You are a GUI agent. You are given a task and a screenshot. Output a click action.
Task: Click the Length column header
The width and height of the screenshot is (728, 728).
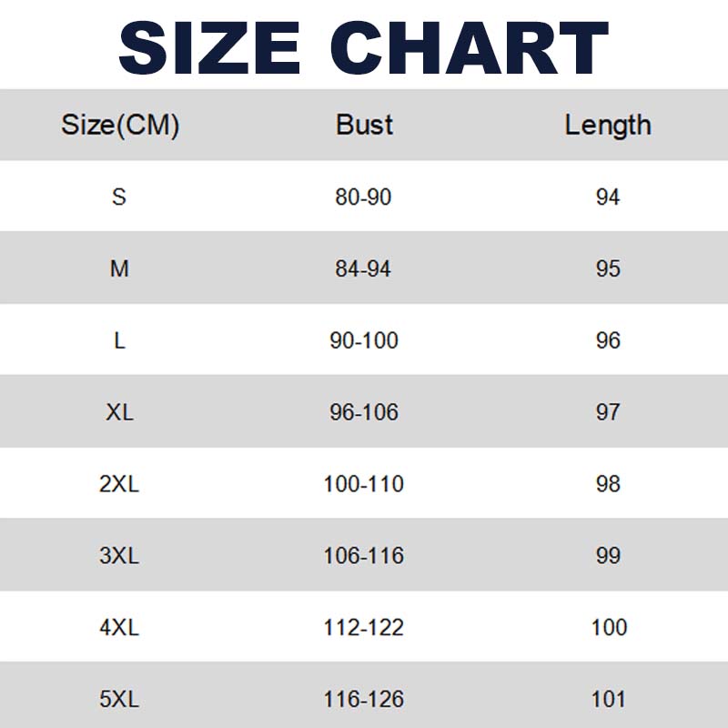coord(608,125)
